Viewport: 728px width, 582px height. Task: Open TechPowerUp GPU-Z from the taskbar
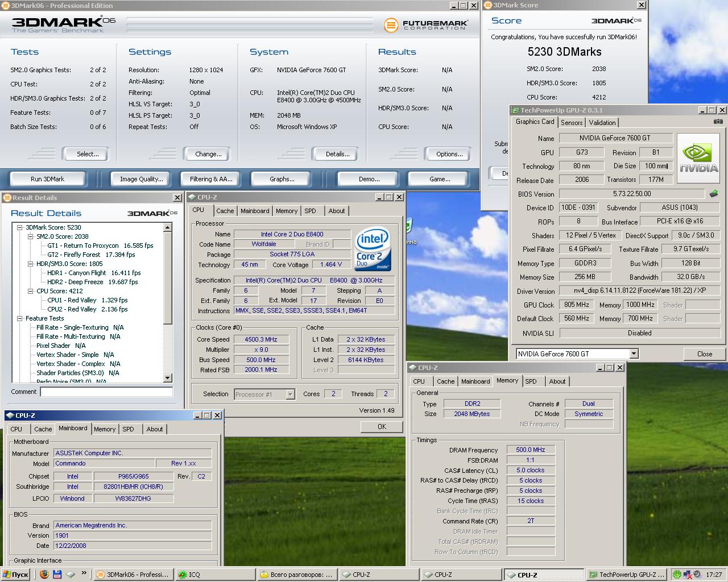tap(627, 575)
